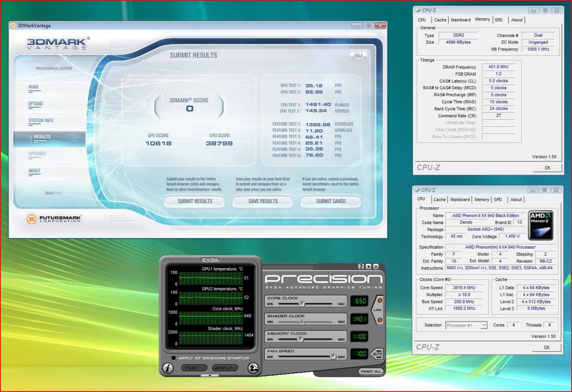Image resolution: width=572 pixels, height=392 pixels.
Task: Enable Apply at Windows Startup option
Action: click(174, 358)
